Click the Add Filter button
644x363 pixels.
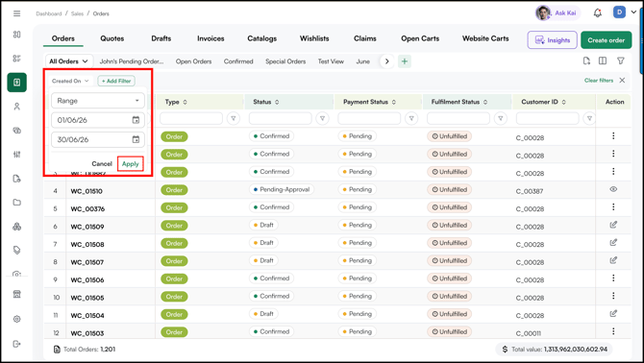pos(116,82)
